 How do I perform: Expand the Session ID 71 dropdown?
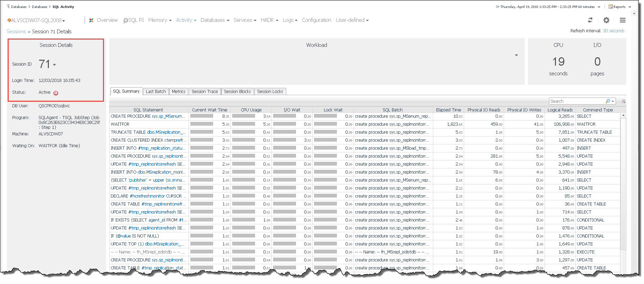coord(54,65)
